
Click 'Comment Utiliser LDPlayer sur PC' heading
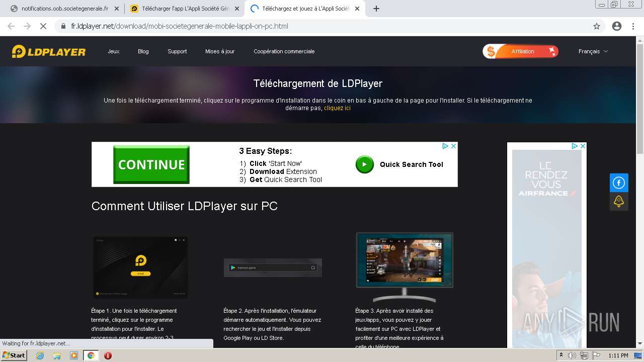(x=185, y=206)
